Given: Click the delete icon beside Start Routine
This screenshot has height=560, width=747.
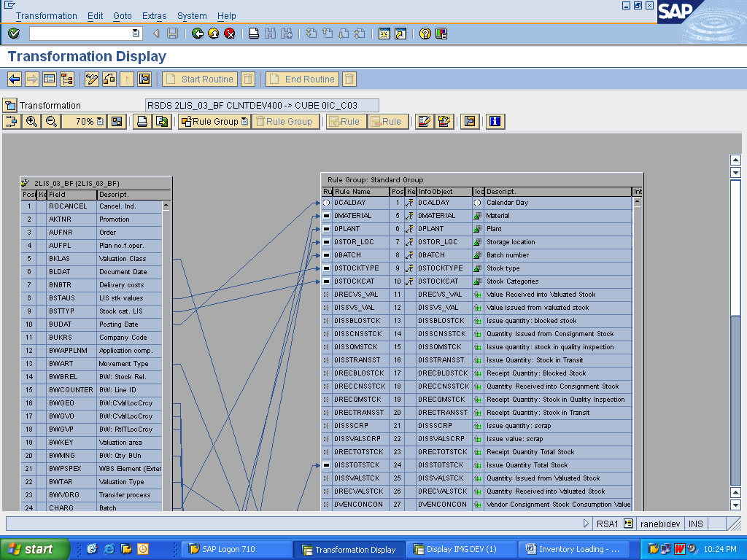Looking at the screenshot, I should click(x=248, y=79).
